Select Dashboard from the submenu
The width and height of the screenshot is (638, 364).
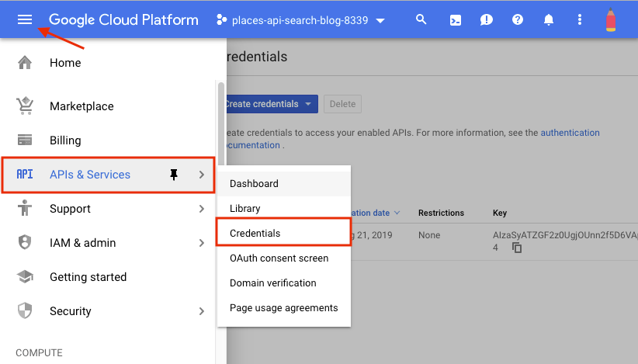(284, 183)
